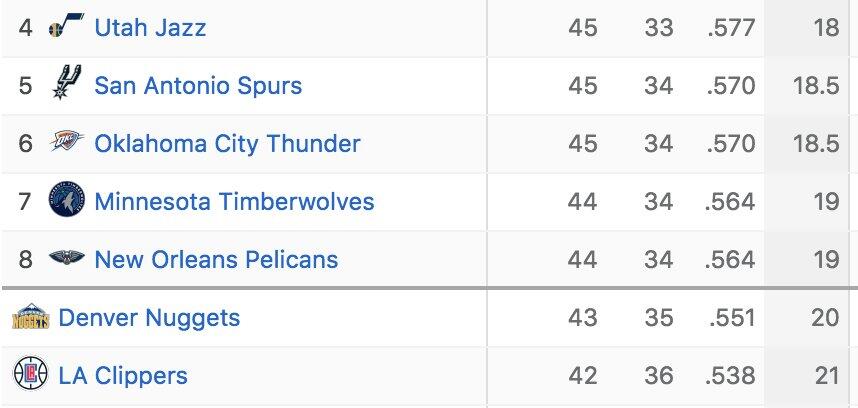Viewport: 858px width, 408px height.
Task: Go to the Denver Nuggets team page
Action: pyautogui.click(x=149, y=318)
